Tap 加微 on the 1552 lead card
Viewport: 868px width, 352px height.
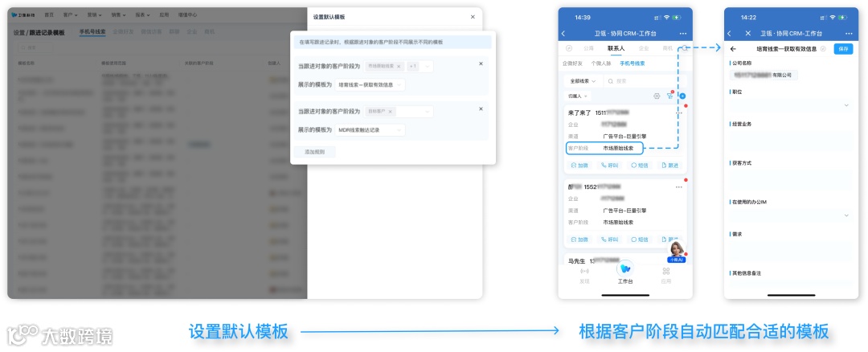[x=579, y=239]
